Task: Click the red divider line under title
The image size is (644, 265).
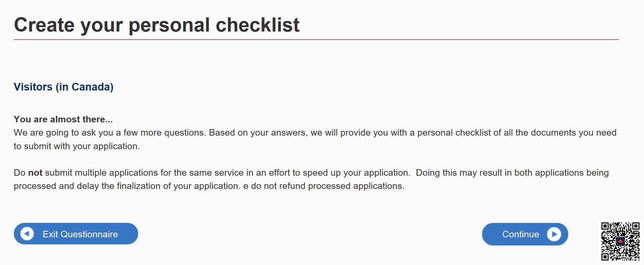Action: pyautogui.click(x=316, y=39)
